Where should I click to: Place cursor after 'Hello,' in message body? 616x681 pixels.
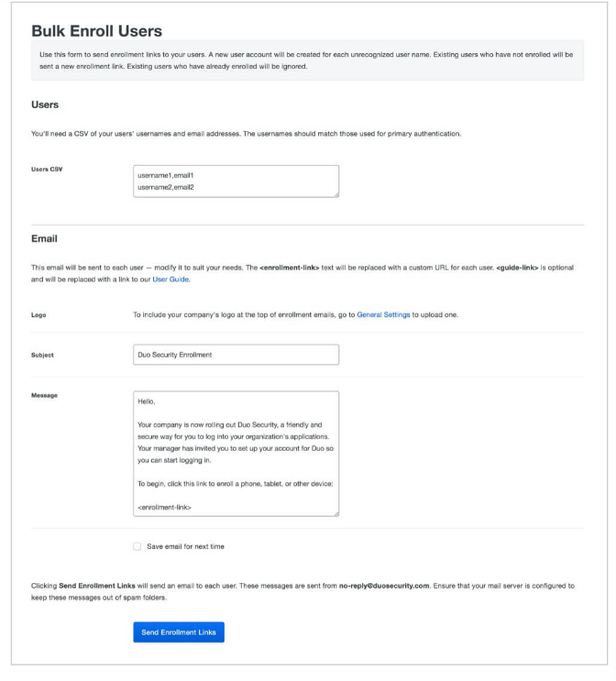(156, 401)
